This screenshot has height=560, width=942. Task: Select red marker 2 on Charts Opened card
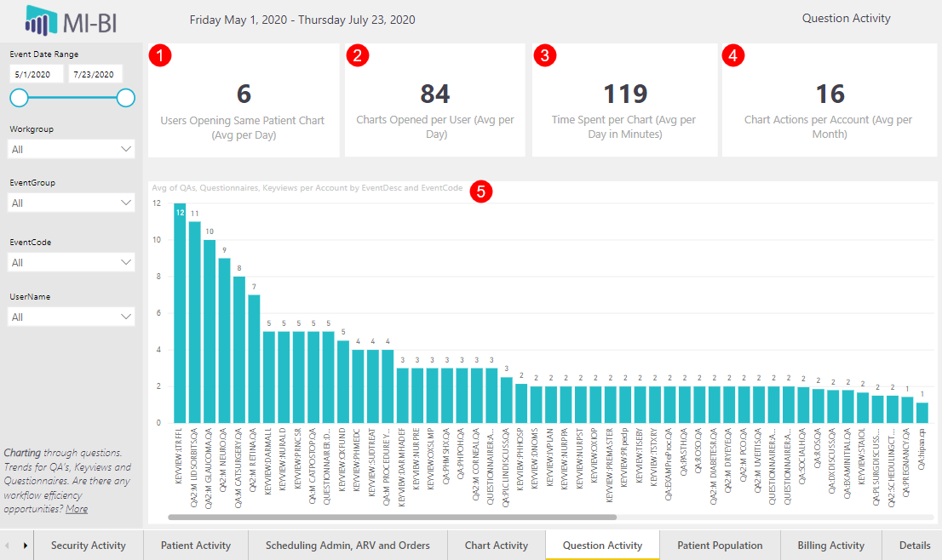[359, 55]
